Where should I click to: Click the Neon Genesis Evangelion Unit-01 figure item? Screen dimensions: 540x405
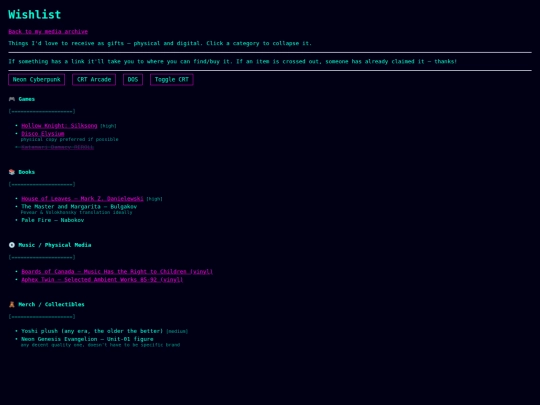(x=87, y=339)
